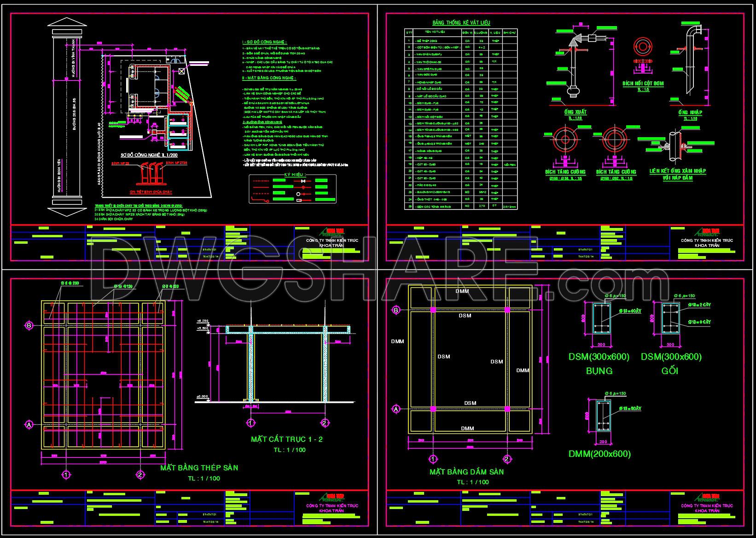This screenshot has width=756, height=538.
Task: Click the MẶT BẰNG DẦM SÀN title text
Action: tap(466, 472)
